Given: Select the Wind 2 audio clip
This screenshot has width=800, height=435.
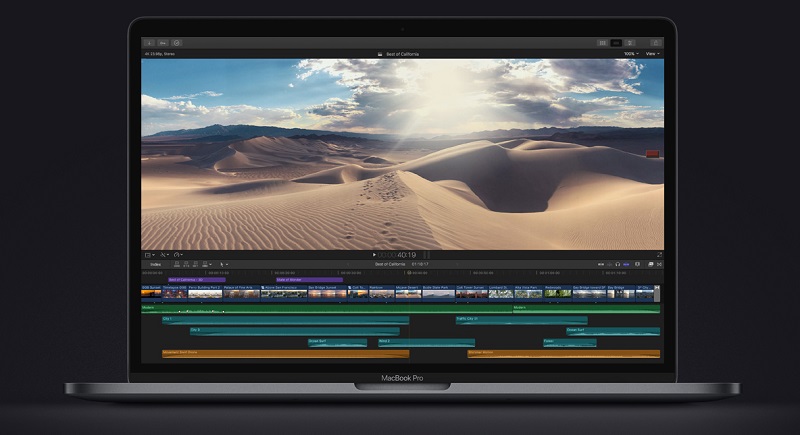Looking at the screenshot, I should click(427, 342).
